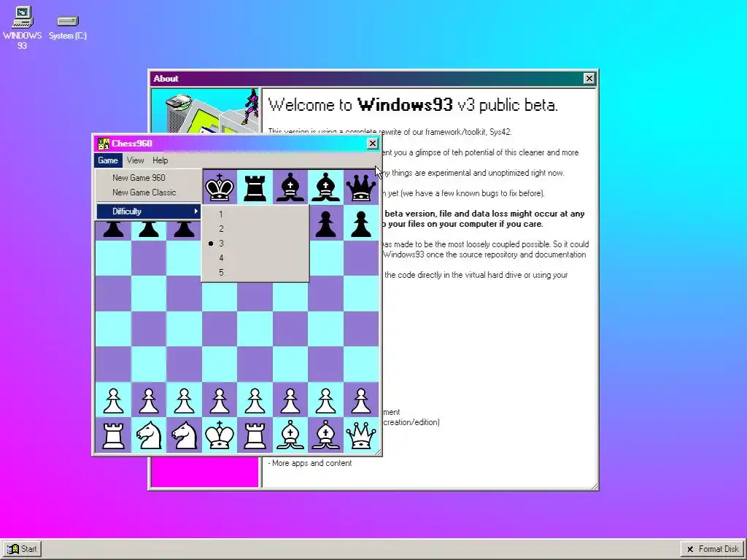Click the Format Disk tray item
This screenshot has width=747, height=560.
[713, 549]
